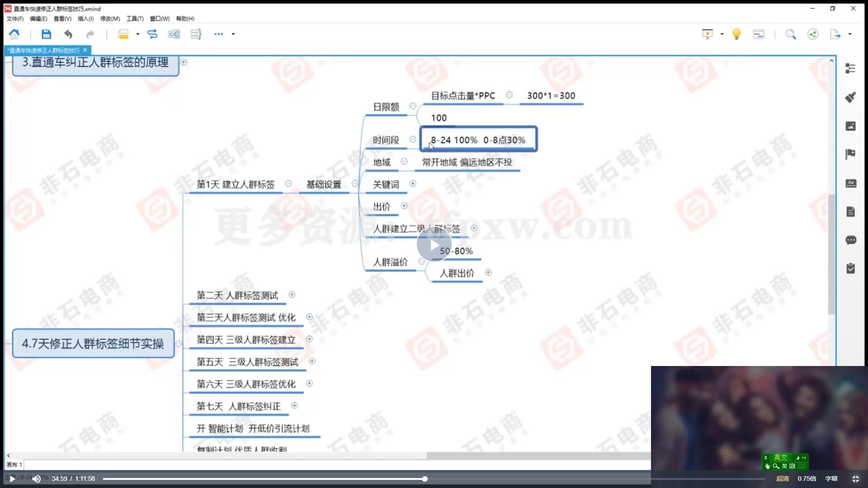This screenshot has width=868, height=488.
Task: Open the search magnifier
Action: point(791,34)
